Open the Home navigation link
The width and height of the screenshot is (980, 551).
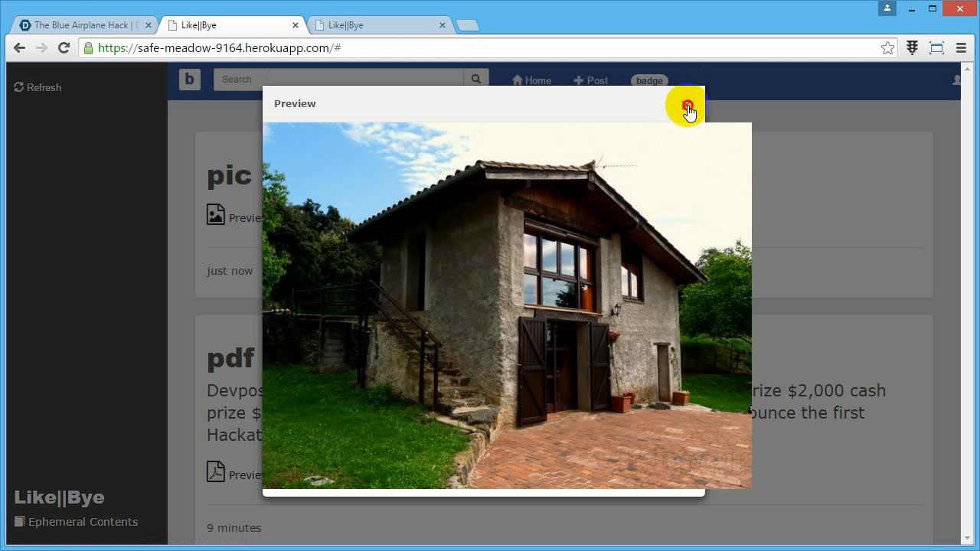[x=531, y=80]
